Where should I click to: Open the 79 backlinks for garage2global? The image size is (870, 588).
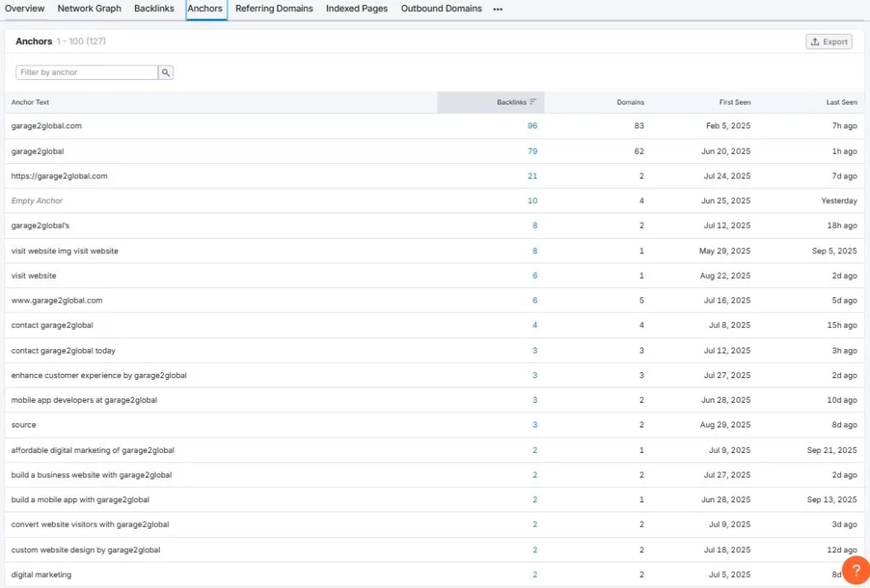point(532,151)
